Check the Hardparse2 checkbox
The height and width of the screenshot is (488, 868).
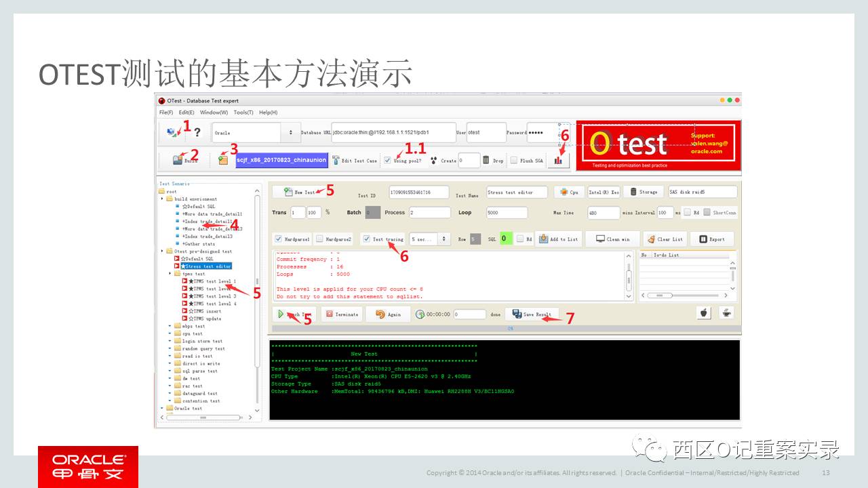coord(319,239)
